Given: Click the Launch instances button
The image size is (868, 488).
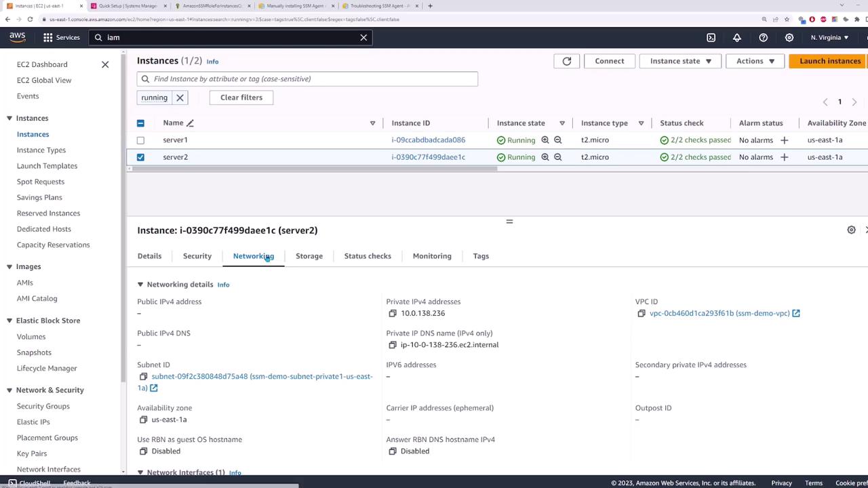Looking at the screenshot, I should [x=829, y=61].
